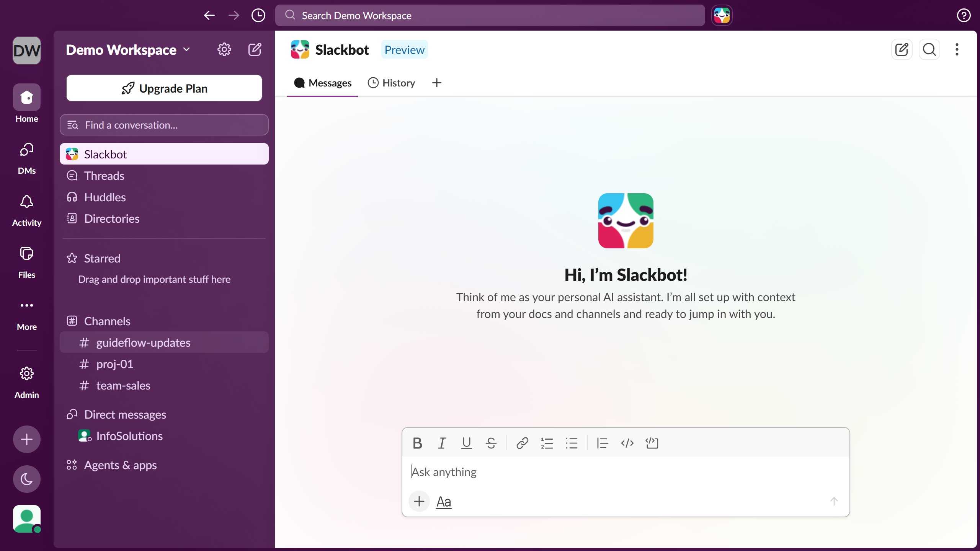
Task: Open workspace settings gear icon
Action: pos(224,49)
